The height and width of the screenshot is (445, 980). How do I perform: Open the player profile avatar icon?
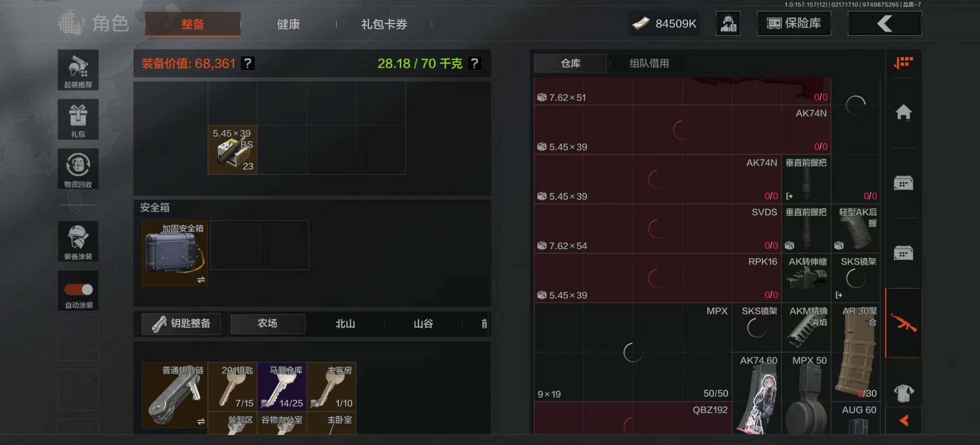[728, 24]
